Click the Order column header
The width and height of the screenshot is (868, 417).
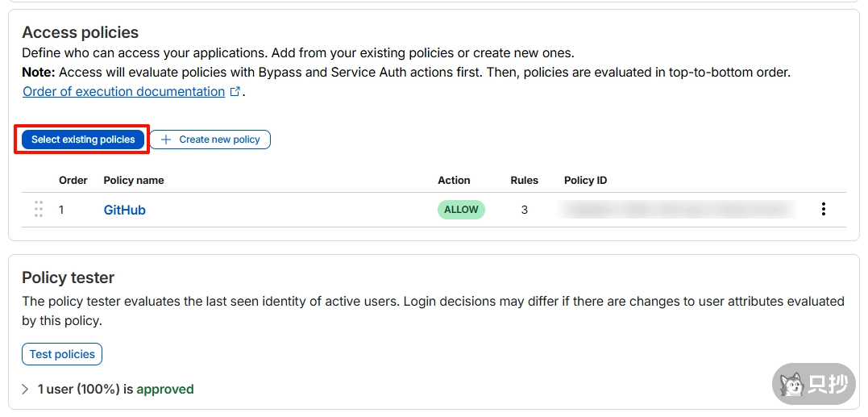[73, 181]
